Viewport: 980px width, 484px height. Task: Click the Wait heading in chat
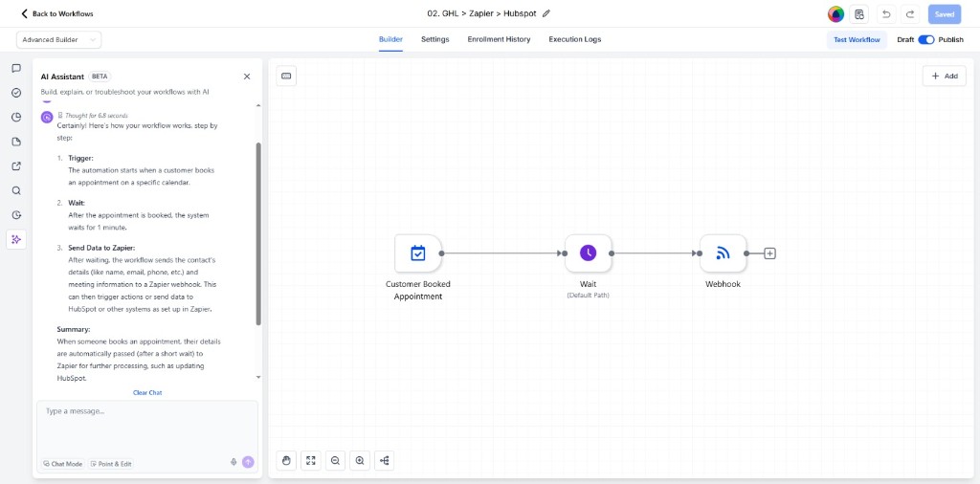77,203
